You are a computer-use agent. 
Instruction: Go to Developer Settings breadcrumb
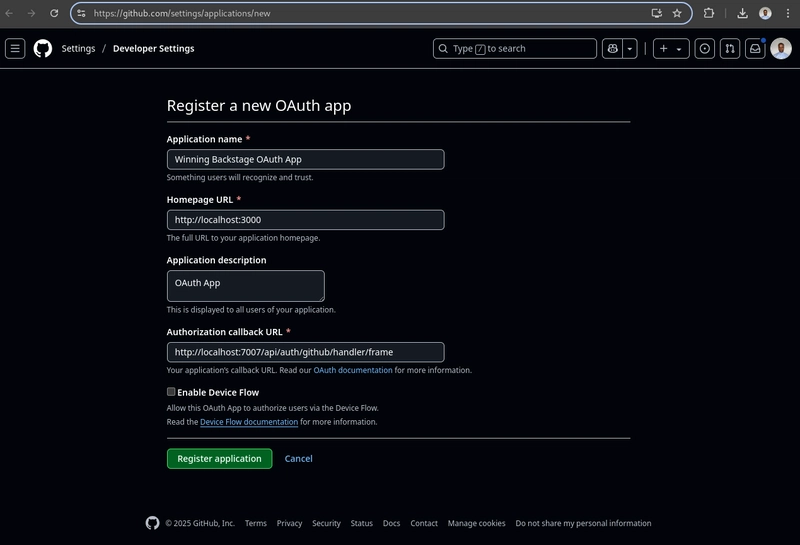tap(154, 48)
